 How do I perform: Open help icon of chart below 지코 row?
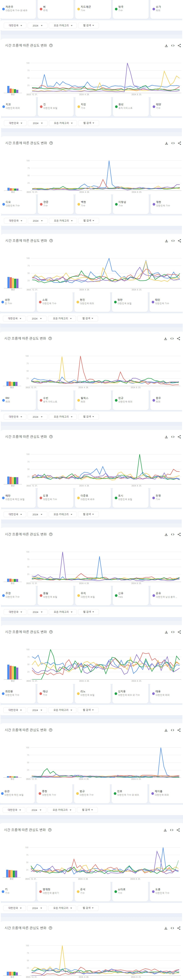pyautogui.click(x=51, y=143)
